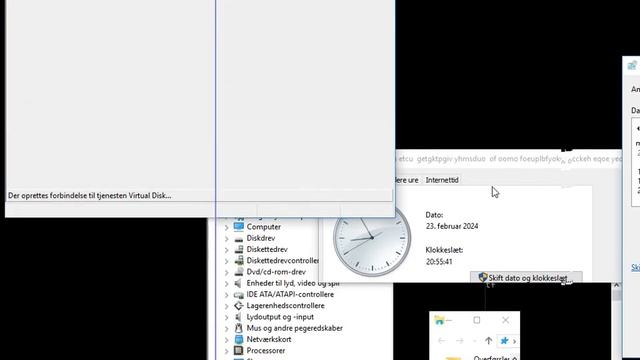Switch to the partly hidden 'ere ure' tab
This screenshot has height=360, width=640.
[407, 180]
